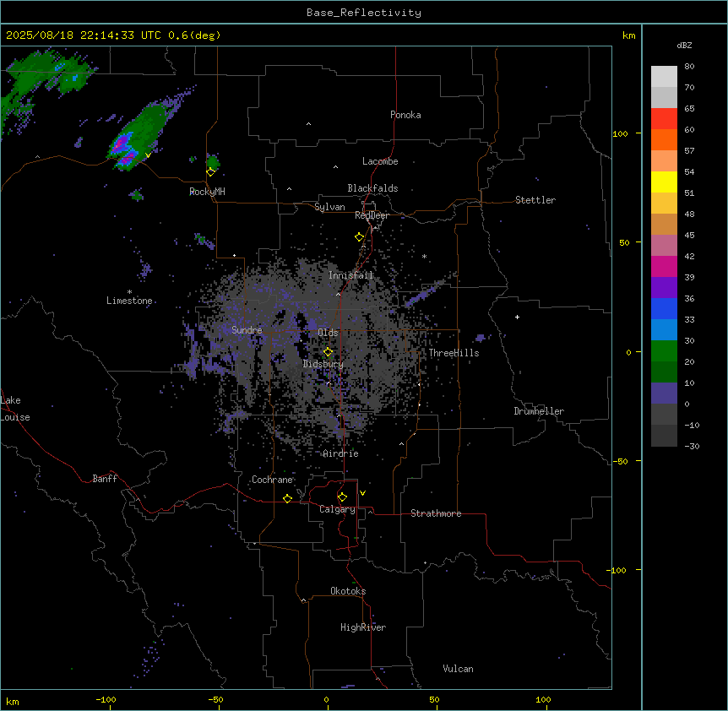Image resolution: width=728 pixels, height=711 pixels.
Task: Click the red swatch in dBZ legend
Action: coord(664,119)
